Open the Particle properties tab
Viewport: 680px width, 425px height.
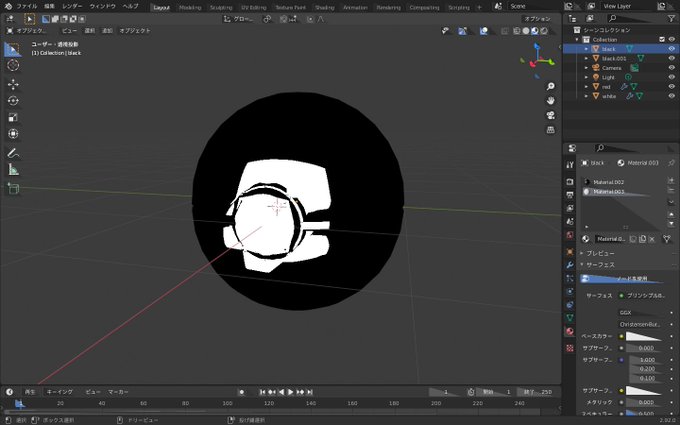click(x=570, y=278)
